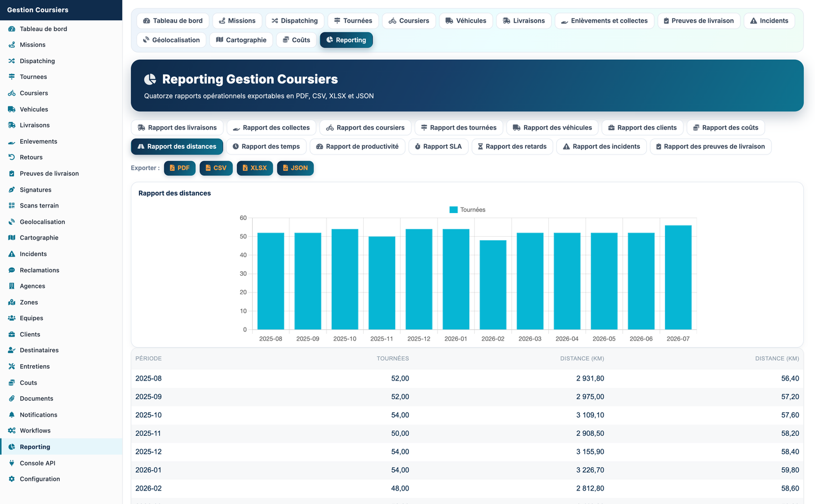Click the Incidents warning triangle icon in sidebar
815x504 pixels.
(x=11, y=254)
